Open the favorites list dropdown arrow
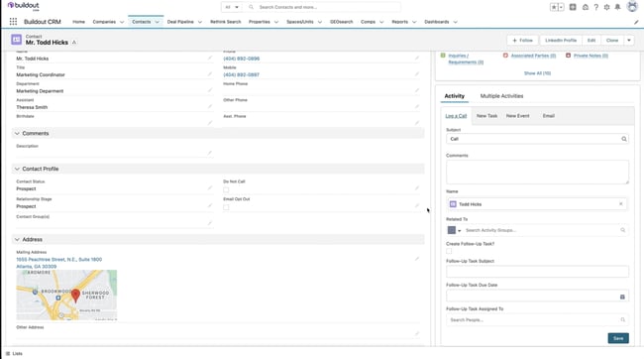Image resolution: width=644 pixels, height=359 pixels. (x=561, y=7)
